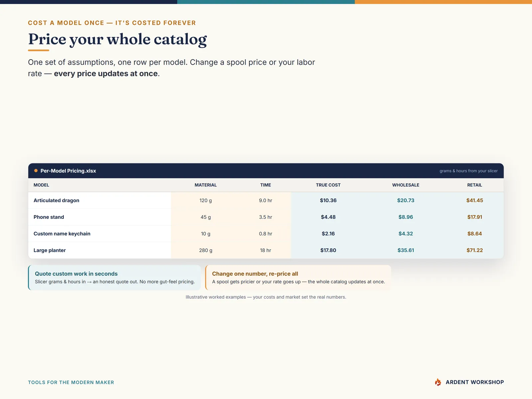Click the Per-Model Pricing.xlsx title
This screenshot has height=399, width=532.
(68, 171)
